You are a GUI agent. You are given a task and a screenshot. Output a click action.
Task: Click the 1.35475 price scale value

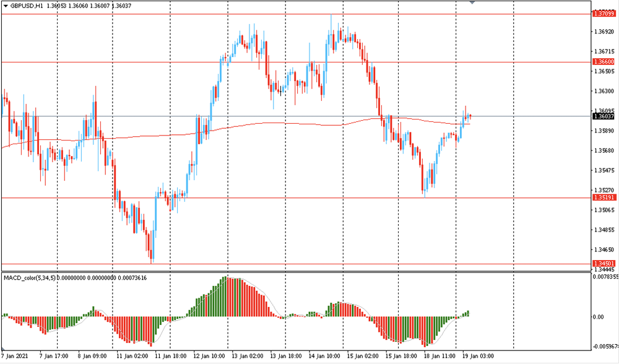point(604,171)
